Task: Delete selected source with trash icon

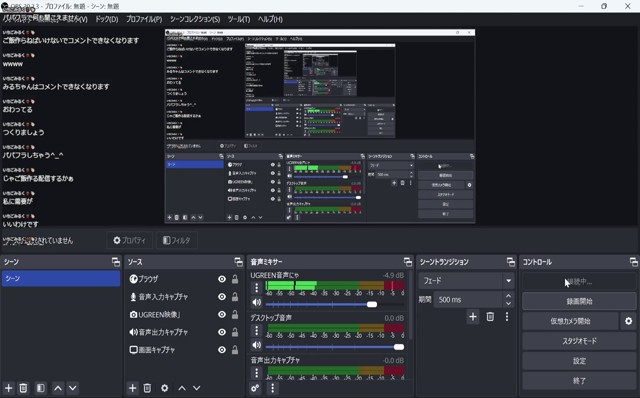Action: [x=147, y=388]
